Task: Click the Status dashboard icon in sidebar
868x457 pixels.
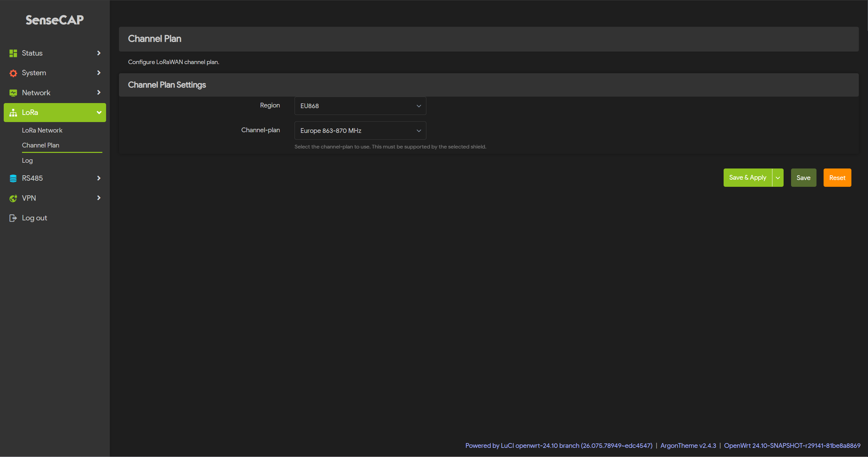Action: coord(13,53)
